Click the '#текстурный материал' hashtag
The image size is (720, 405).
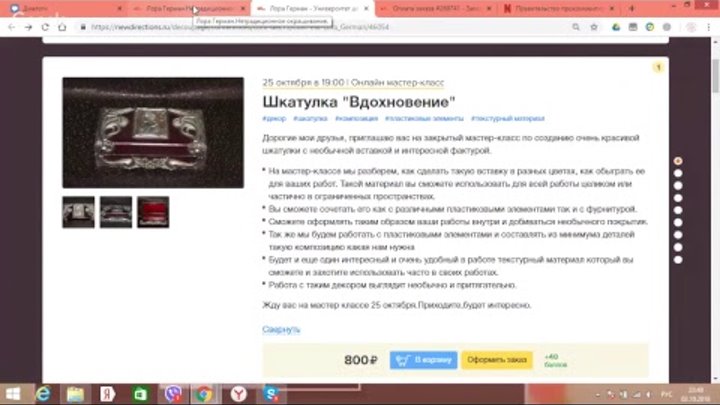[x=507, y=118]
